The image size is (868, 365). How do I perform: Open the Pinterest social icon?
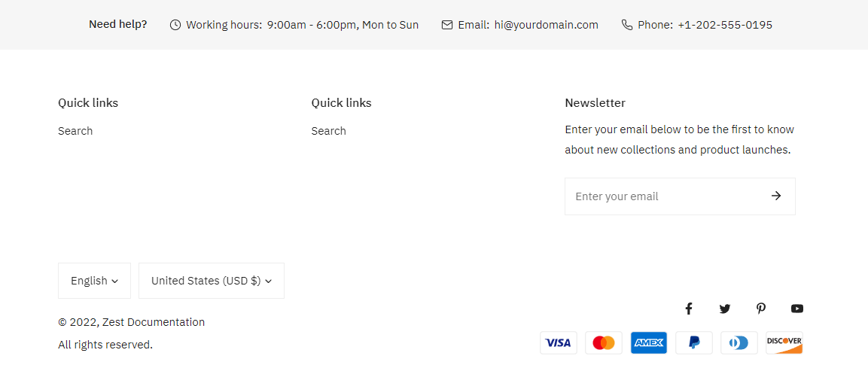[761, 309]
